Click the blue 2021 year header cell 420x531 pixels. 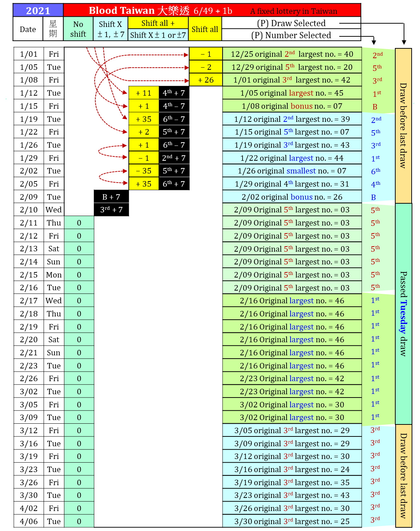pos(38,10)
